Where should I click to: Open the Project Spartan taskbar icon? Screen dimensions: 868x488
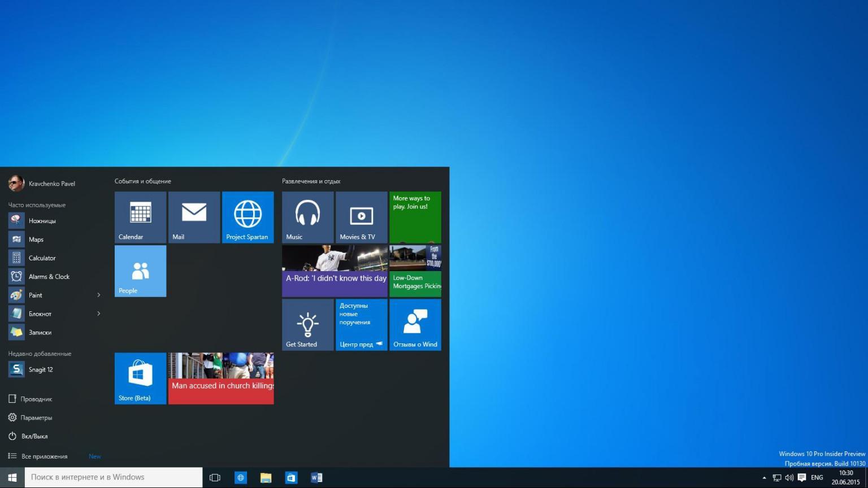pos(240,478)
